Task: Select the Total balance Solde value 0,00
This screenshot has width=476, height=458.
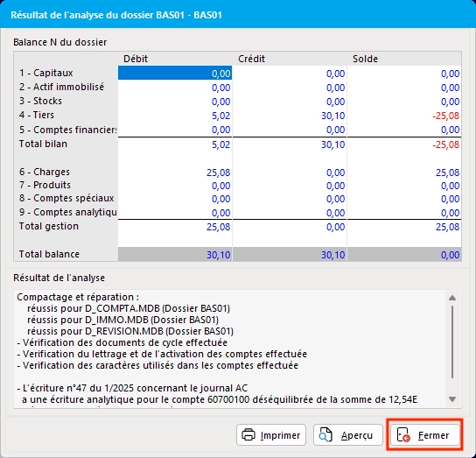Action: pos(450,254)
